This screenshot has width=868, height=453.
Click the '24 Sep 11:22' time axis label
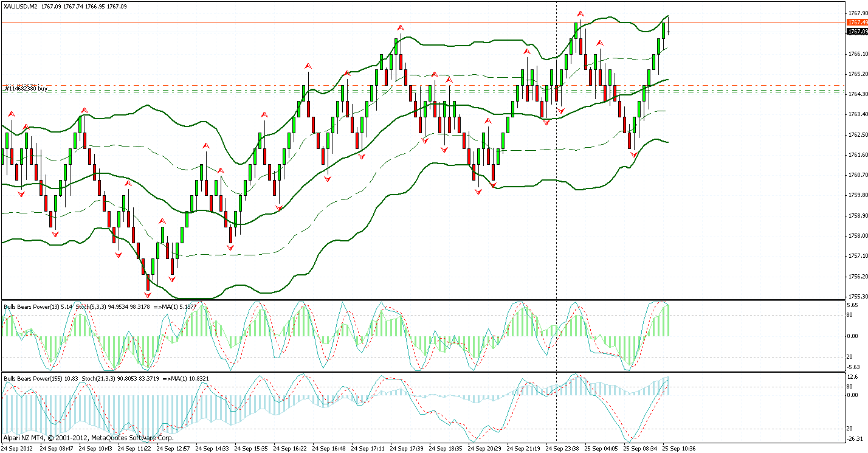(x=134, y=448)
